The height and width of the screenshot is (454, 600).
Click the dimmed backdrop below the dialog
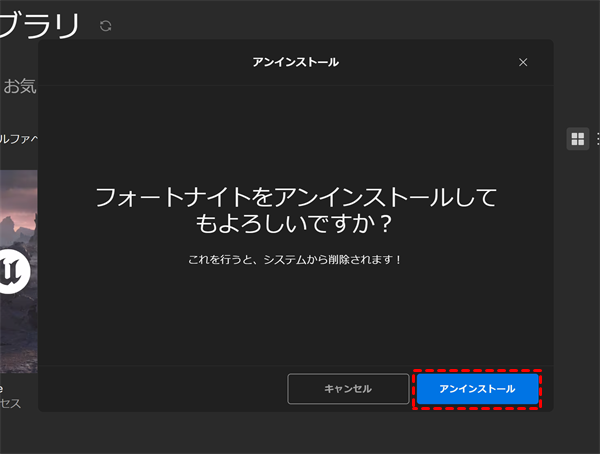click(300, 434)
